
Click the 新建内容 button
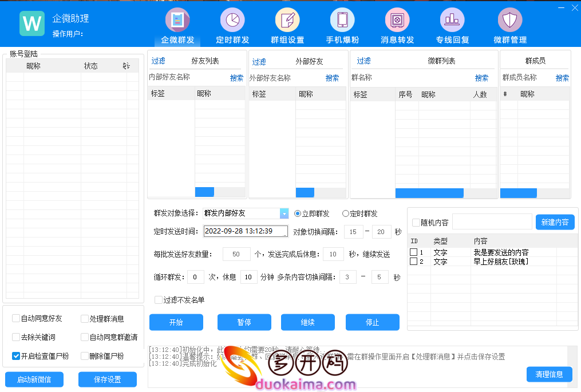pyautogui.click(x=555, y=222)
